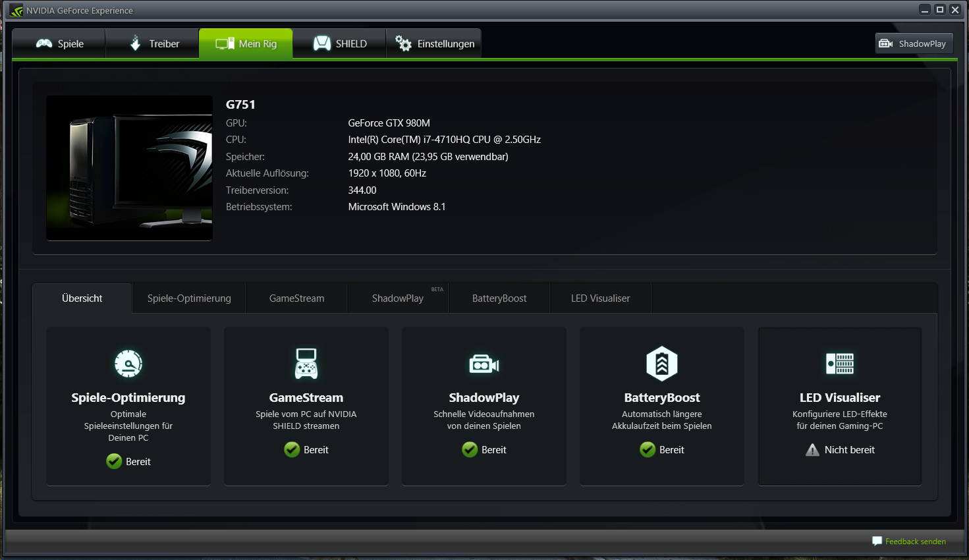969x560 pixels.
Task: Click the GeForce GTX 980M GPU value
Action: (x=389, y=123)
